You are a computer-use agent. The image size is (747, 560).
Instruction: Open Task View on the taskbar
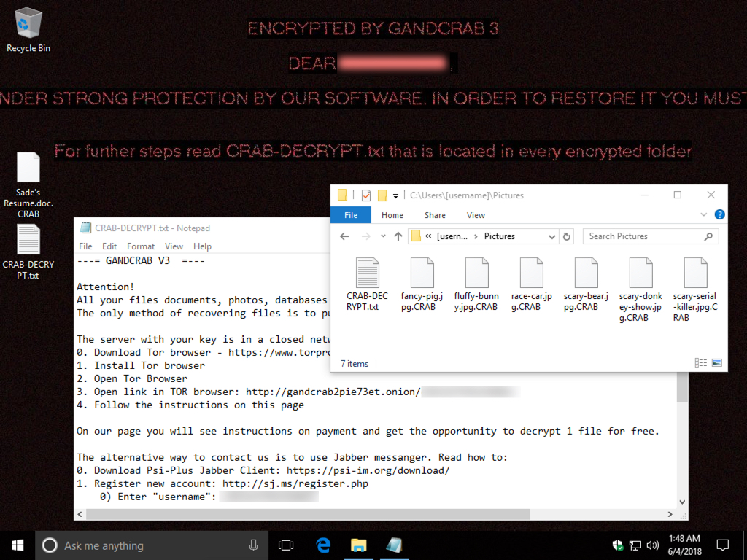click(286, 545)
